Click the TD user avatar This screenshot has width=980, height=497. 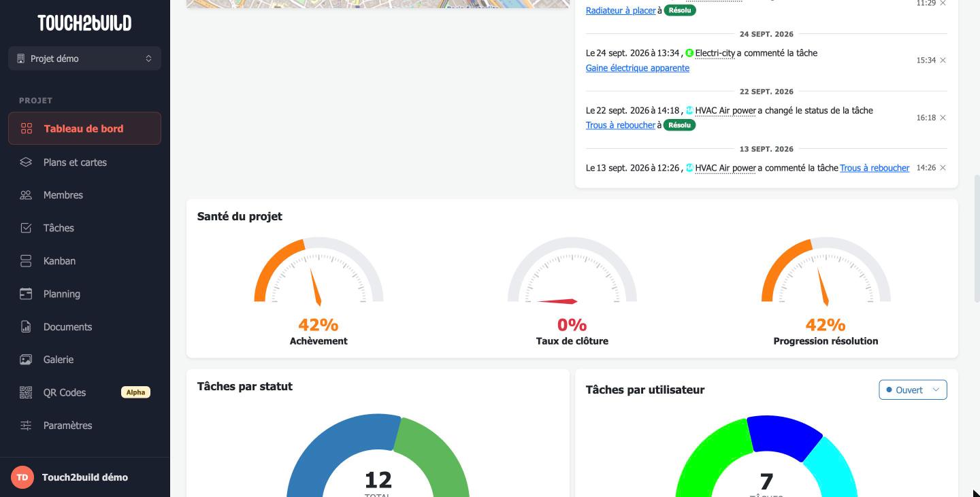[22, 477]
